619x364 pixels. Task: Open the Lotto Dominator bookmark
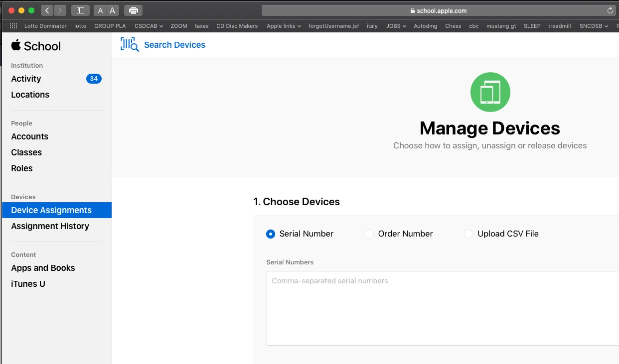(45, 26)
